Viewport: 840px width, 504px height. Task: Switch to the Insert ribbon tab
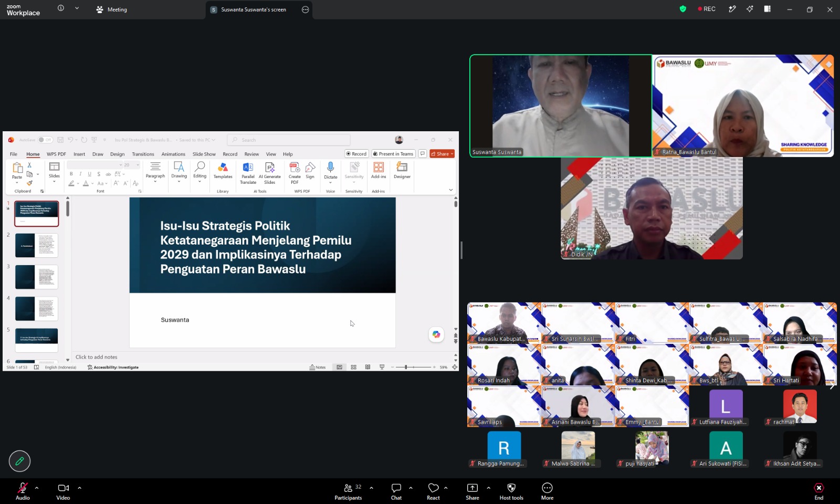(x=79, y=154)
